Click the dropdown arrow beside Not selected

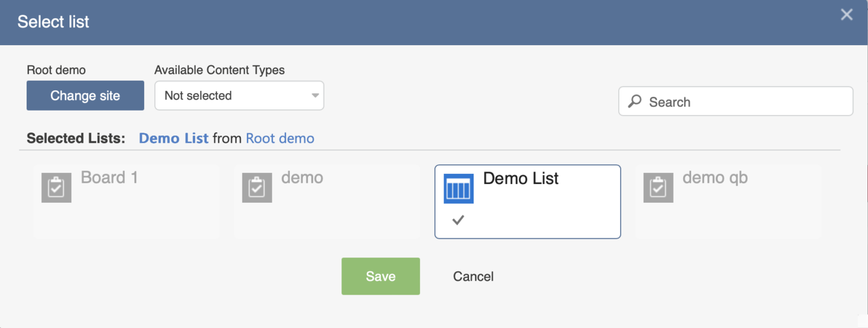click(x=315, y=95)
